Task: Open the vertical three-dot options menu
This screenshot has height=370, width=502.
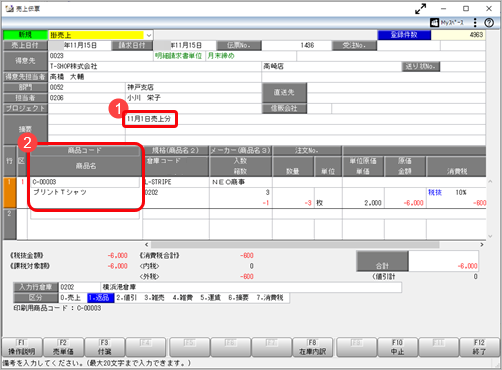Action: [x=475, y=23]
